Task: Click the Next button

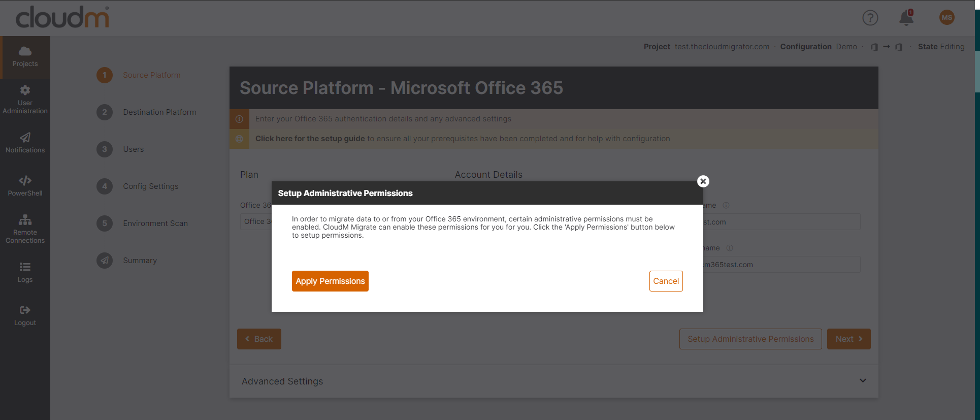Action: tap(849, 339)
